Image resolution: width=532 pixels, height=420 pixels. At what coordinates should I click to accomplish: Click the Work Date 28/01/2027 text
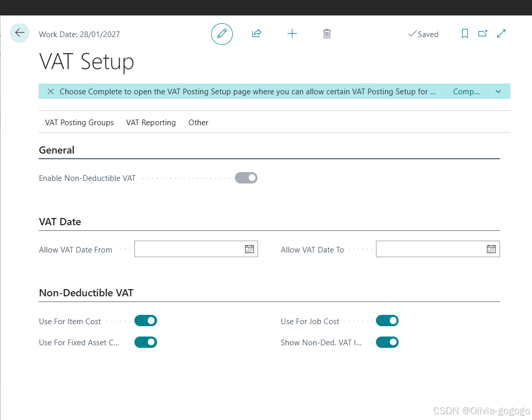(x=79, y=35)
